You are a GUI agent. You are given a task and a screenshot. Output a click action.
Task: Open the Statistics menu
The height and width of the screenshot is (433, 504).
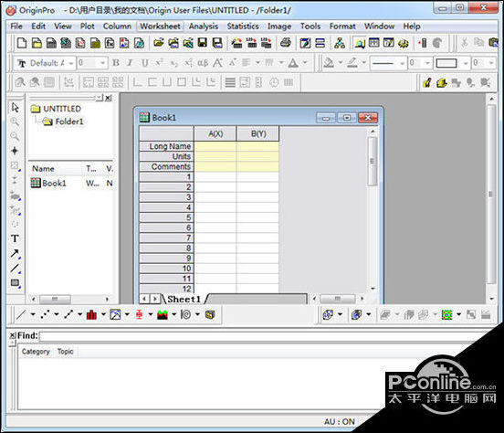pyautogui.click(x=243, y=26)
